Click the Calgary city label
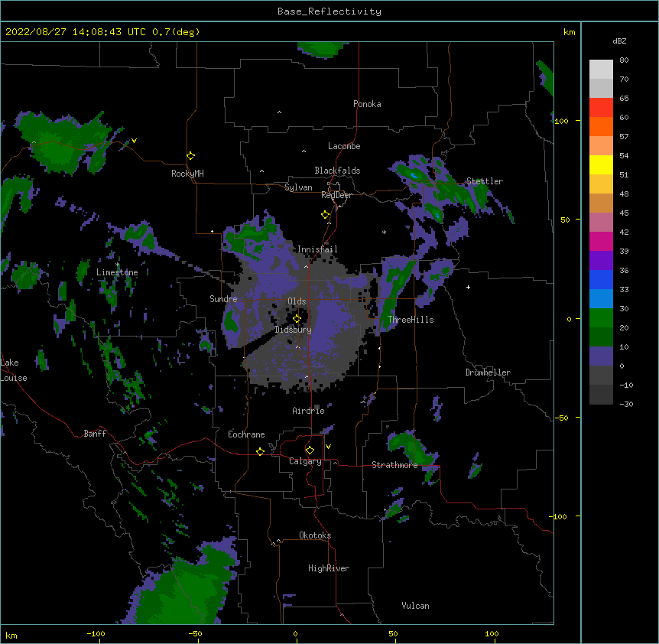This screenshot has width=659, height=644. 305,461
